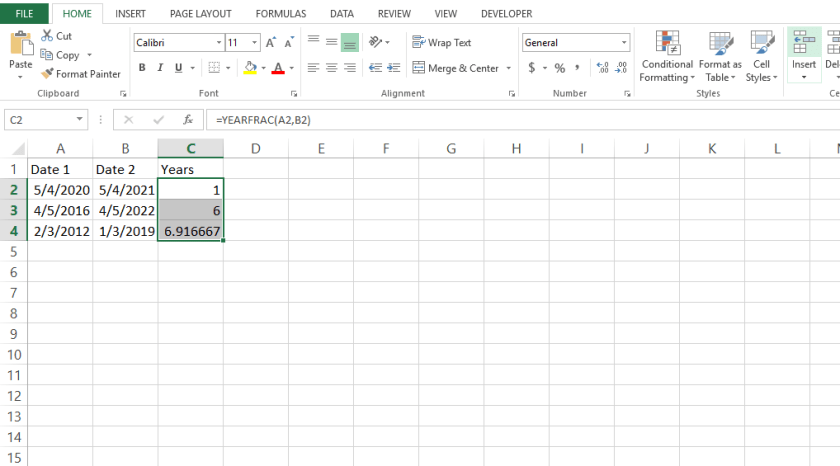The image size is (840, 466).
Task: Open Clipboard pane launcher
Action: [123, 94]
